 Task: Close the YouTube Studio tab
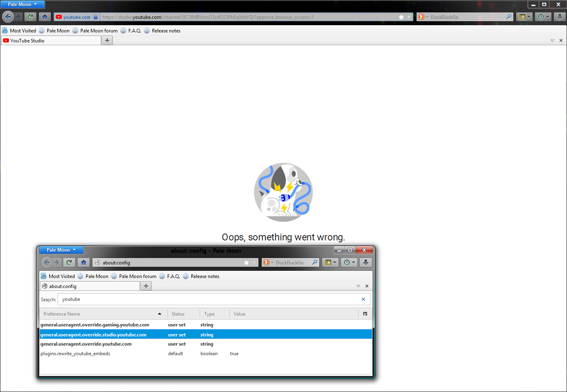[x=561, y=40]
